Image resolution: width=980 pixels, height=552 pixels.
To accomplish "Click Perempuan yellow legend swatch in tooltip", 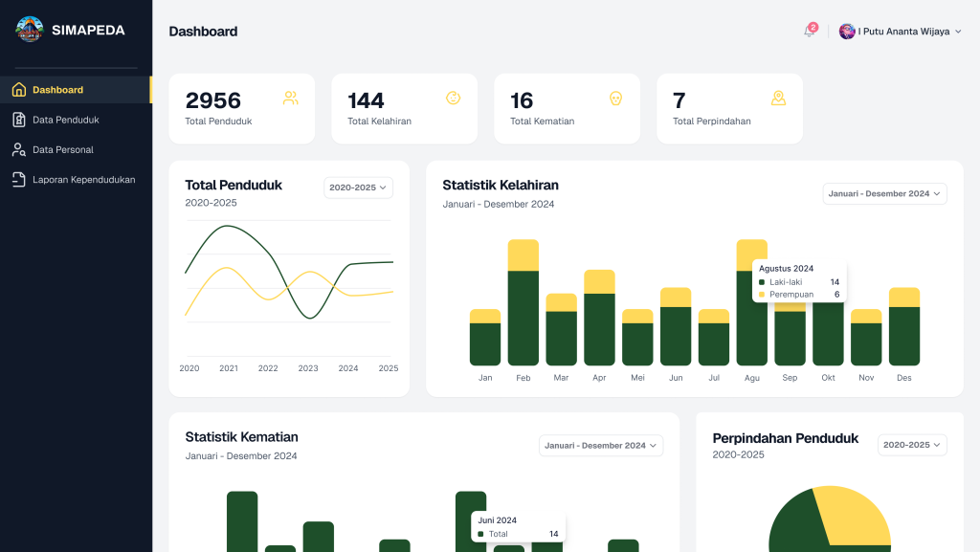I will (761, 294).
